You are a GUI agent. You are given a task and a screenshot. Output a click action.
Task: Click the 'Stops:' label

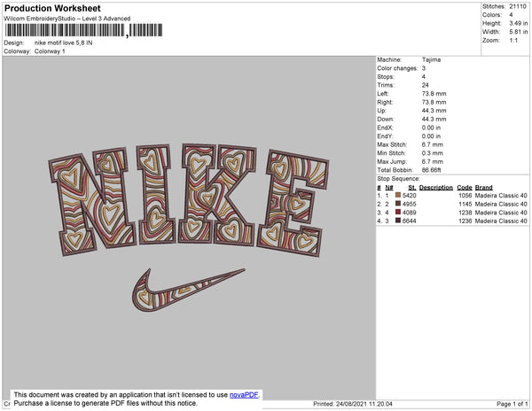[386, 76]
